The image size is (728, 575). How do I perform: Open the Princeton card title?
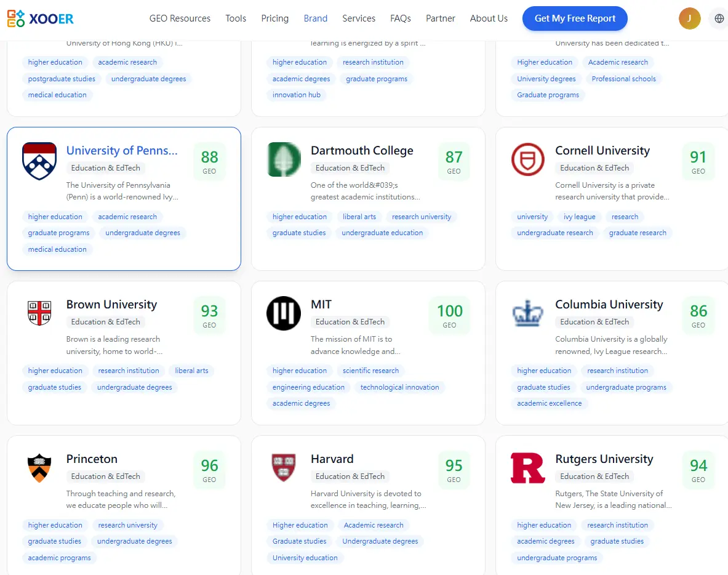(x=92, y=459)
